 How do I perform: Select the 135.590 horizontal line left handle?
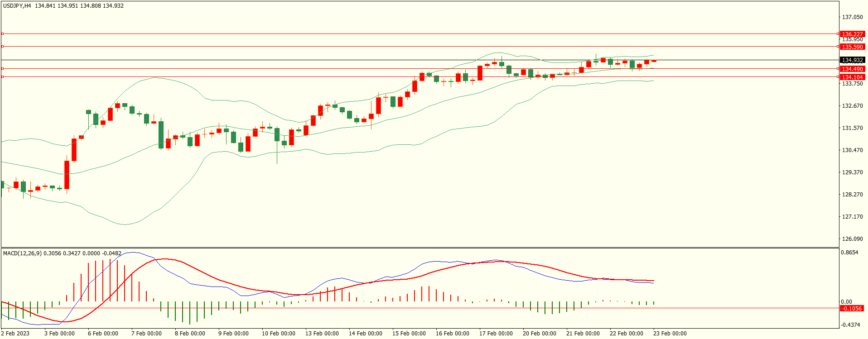click(x=2, y=46)
